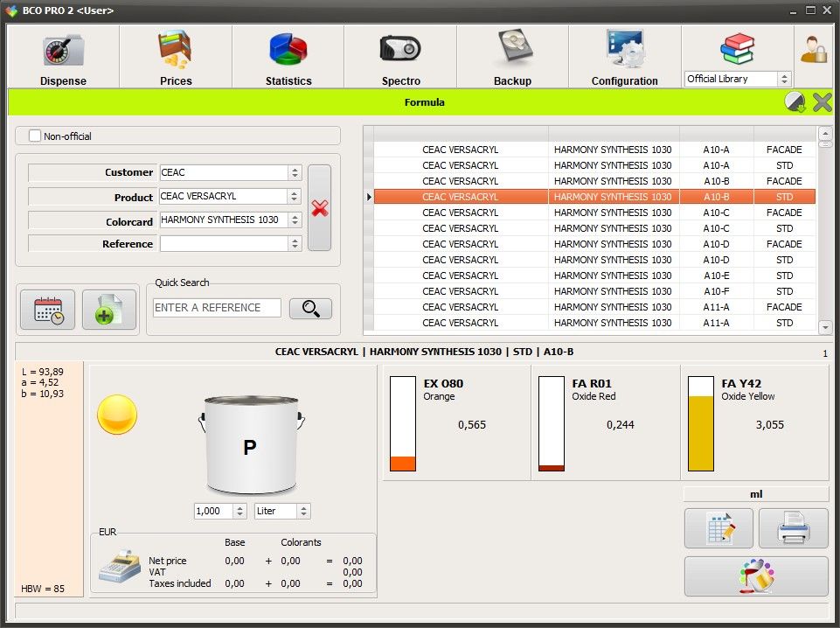Click the cash register price icon
This screenshot has height=628, width=840.
point(120,567)
